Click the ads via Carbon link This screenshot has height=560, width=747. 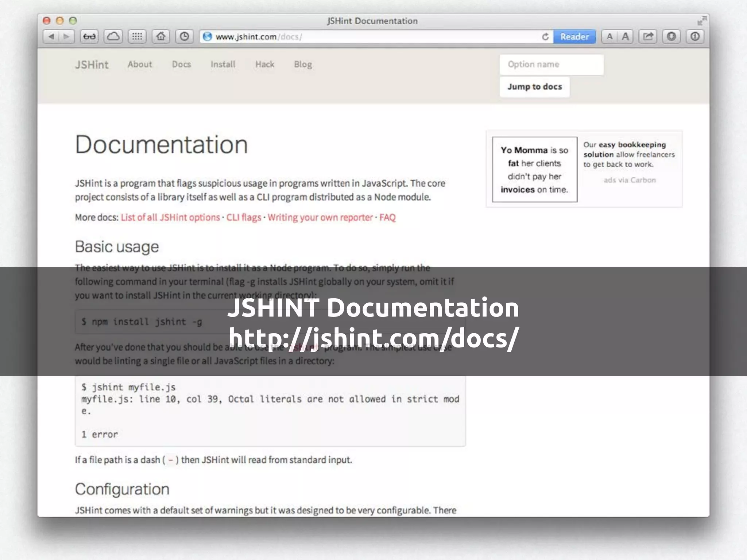630,180
